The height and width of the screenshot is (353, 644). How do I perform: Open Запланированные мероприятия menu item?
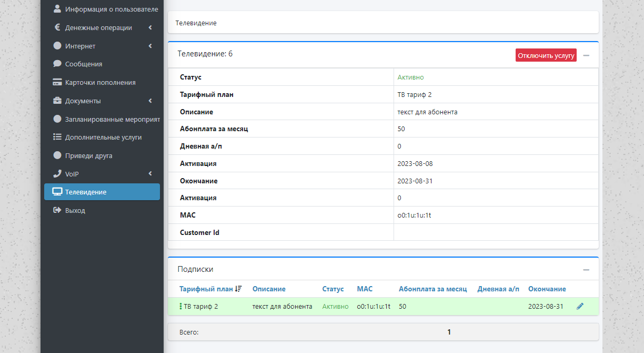pos(112,119)
